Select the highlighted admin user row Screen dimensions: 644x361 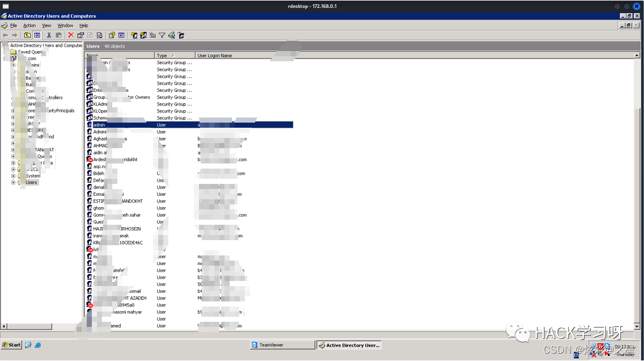pos(190,125)
